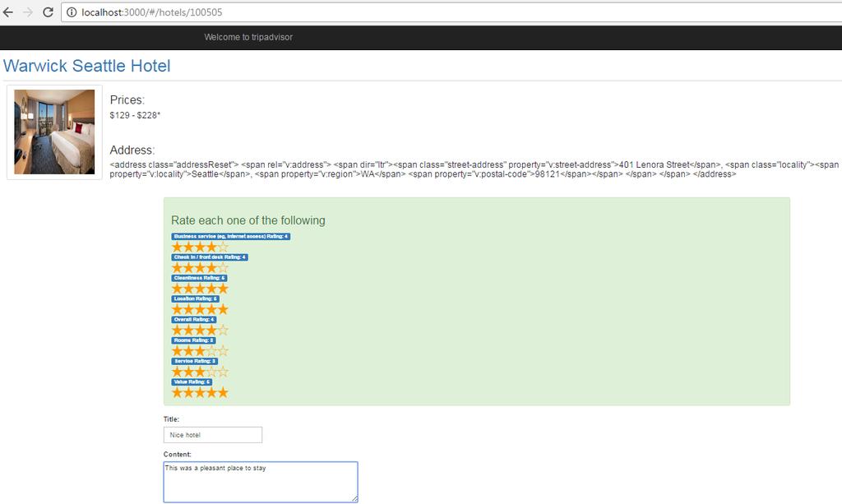
Task: Click the Location Rating label
Action: point(196,299)
